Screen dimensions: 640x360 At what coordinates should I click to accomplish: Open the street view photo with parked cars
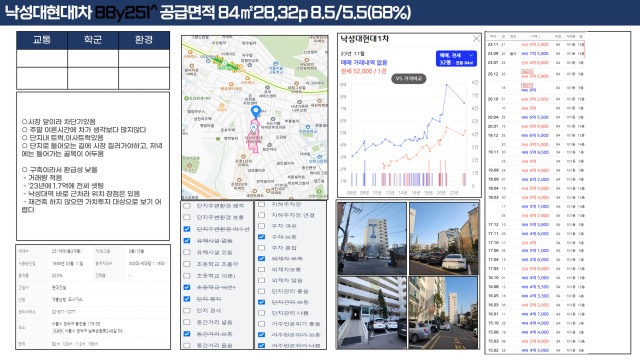coord(443,313)
